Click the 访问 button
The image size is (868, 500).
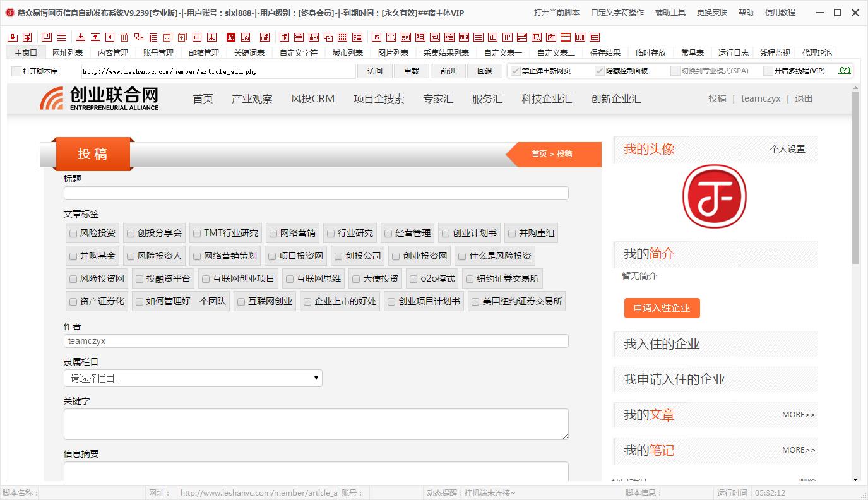[x=375, y=71]
